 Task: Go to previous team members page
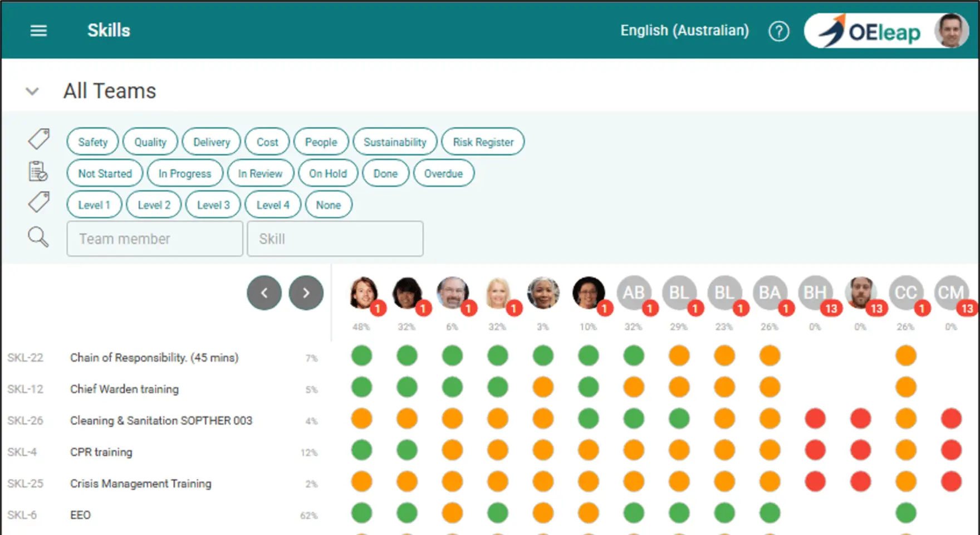pyautogui.click(x=264, y=293)
